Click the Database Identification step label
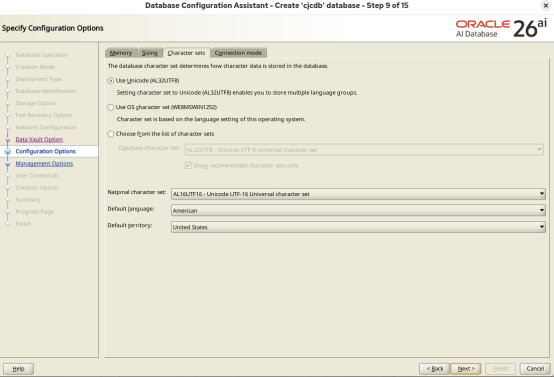The height and width of the screenshot is (377, 554). pyautogui.click(x=46, y=91)
